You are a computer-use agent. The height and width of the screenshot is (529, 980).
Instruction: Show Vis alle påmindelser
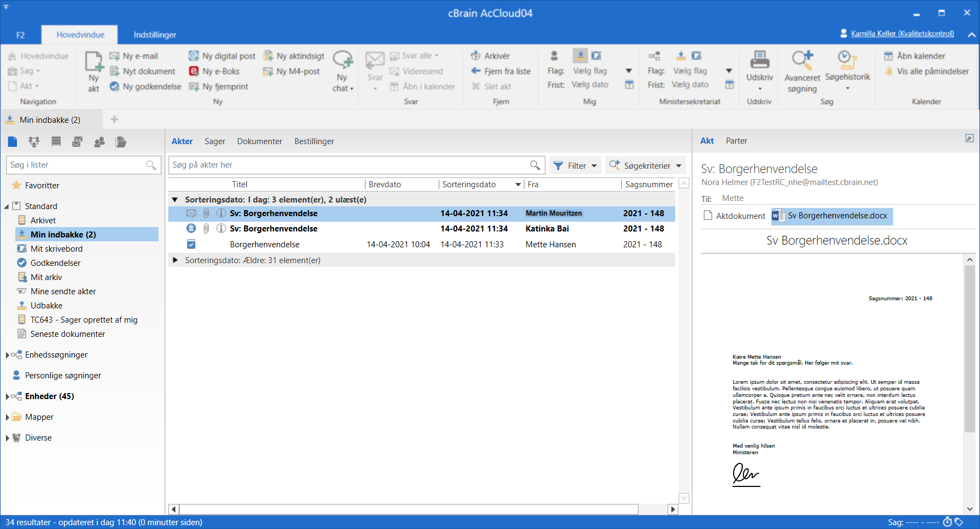(x=926, y=71)
